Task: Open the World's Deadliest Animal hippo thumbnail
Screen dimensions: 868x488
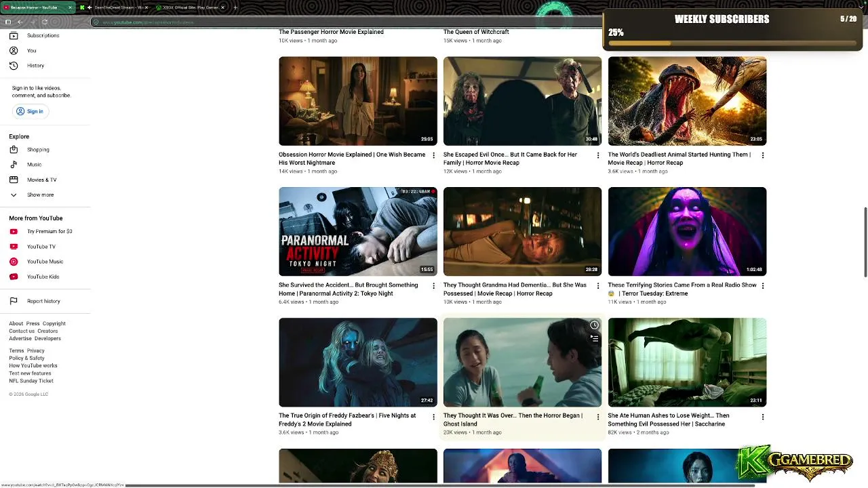Action: pyautogui.click(x=687, y=101)
